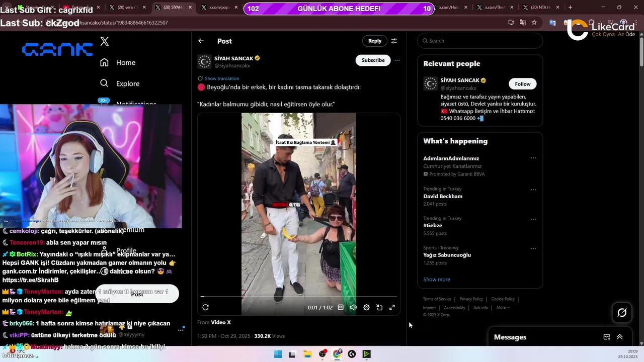Click the Subscribe button

[x=373, y=60]
